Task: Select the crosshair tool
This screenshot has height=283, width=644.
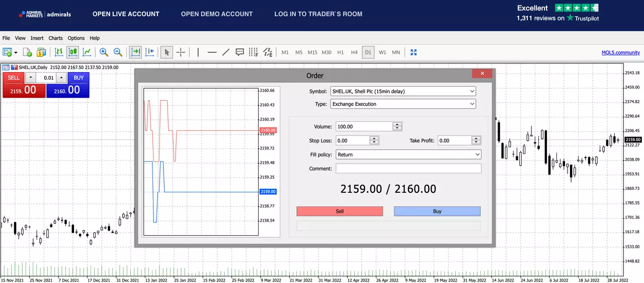Action: [181, 52]
